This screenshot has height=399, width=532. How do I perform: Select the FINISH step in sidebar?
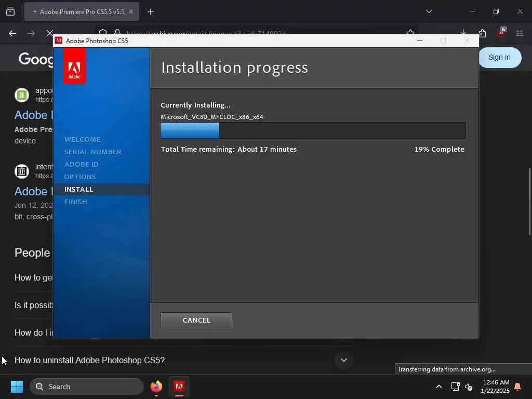(76, 202)
